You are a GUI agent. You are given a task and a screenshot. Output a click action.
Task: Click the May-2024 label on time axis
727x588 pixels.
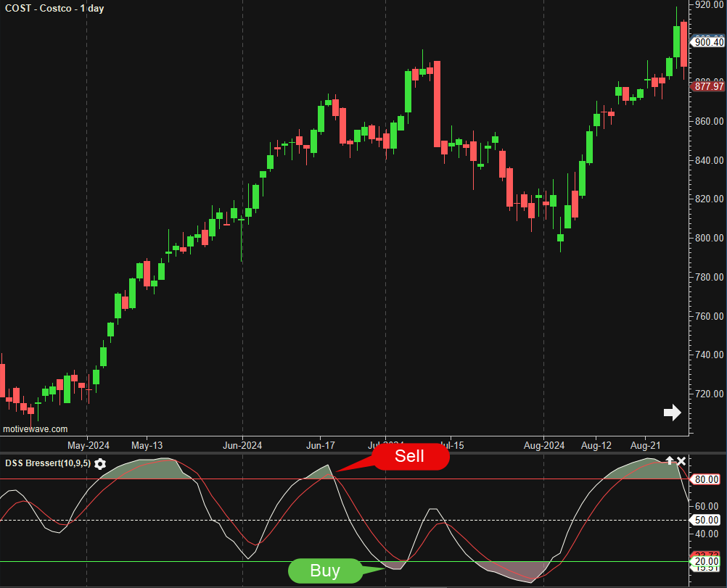click(x=88, y=444)
